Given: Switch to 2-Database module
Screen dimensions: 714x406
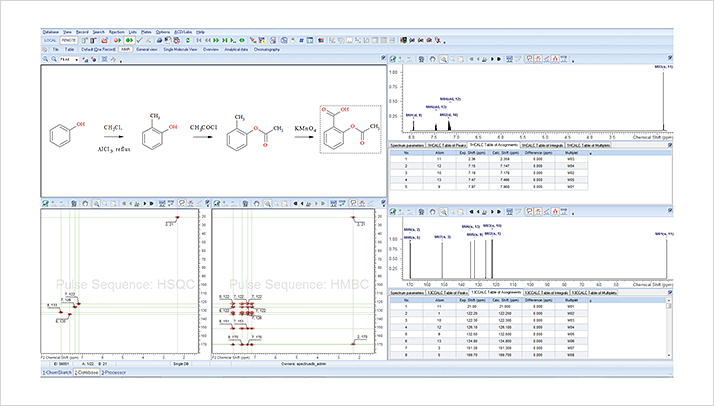Looking at the screenshot, I should pos(87,372).
